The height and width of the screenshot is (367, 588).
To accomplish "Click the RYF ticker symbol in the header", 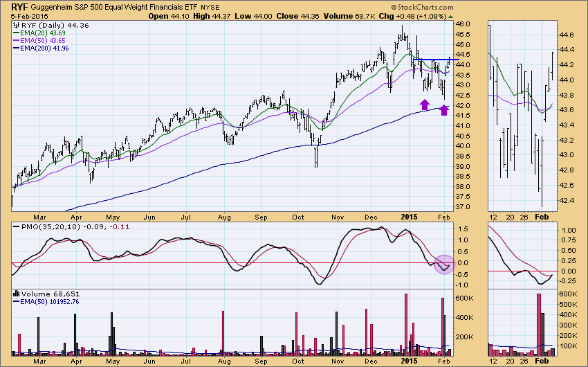I will click(x=19, y=7).
